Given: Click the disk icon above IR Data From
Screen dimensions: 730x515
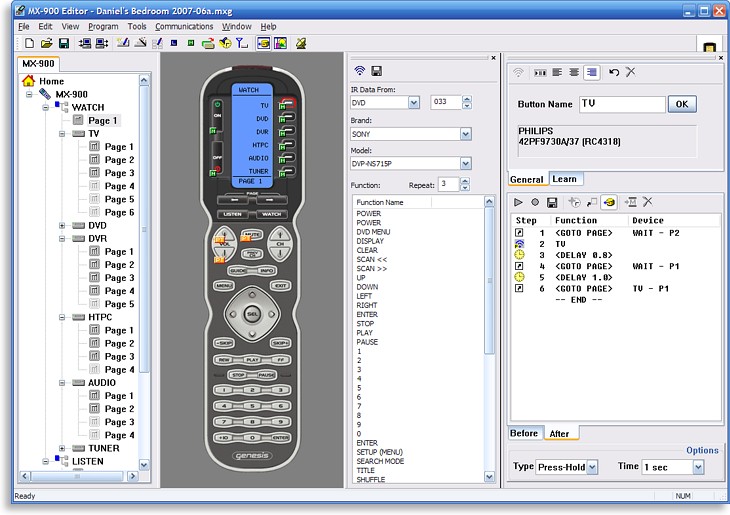Looking at the screenshot, I should [377, 71].
